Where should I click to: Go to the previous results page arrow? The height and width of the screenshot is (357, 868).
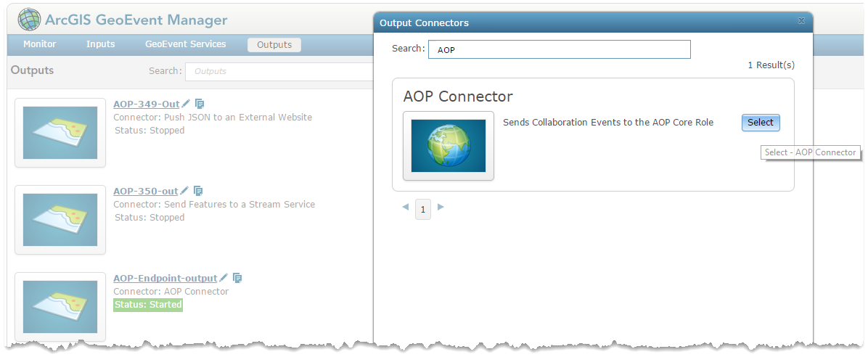point(405,207)
